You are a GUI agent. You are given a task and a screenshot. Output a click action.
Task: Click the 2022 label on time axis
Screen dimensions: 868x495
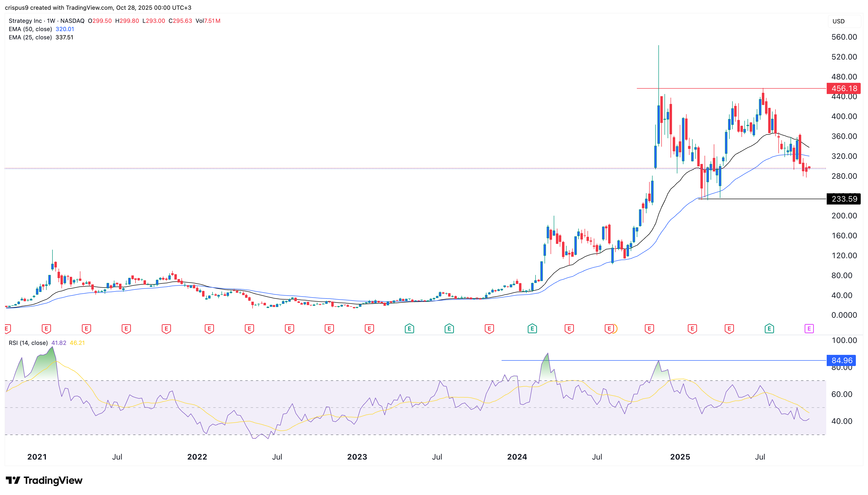[197, 457]
